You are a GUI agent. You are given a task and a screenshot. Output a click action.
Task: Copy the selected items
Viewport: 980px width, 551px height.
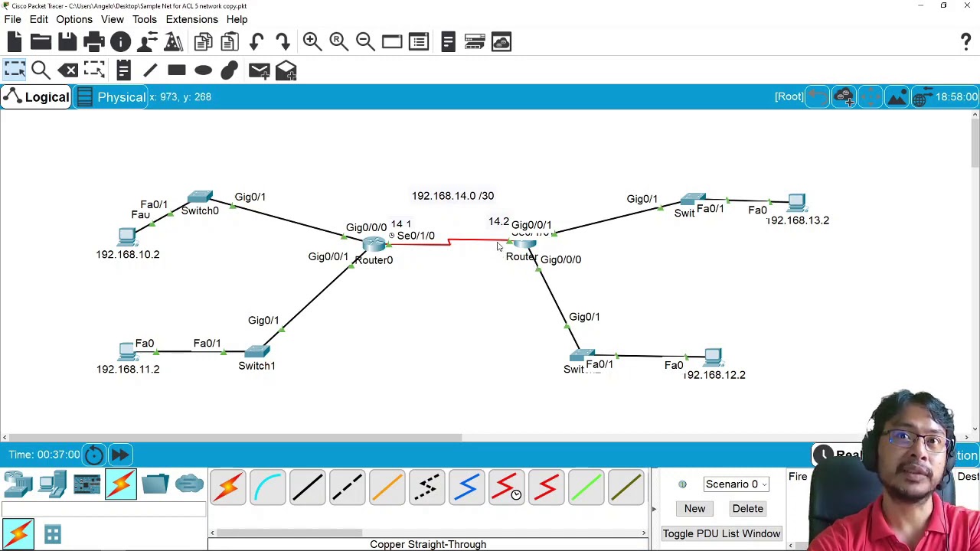click(x=203, y=42)
